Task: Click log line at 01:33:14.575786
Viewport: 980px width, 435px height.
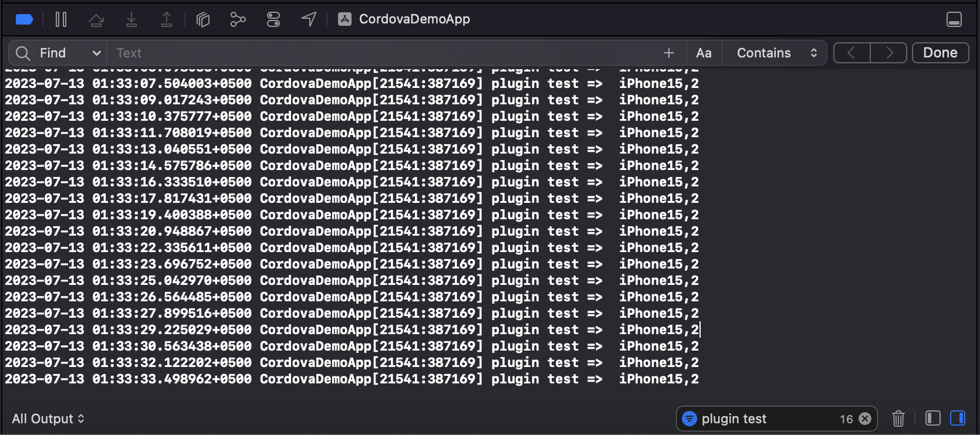Action: tap(352, 166)
